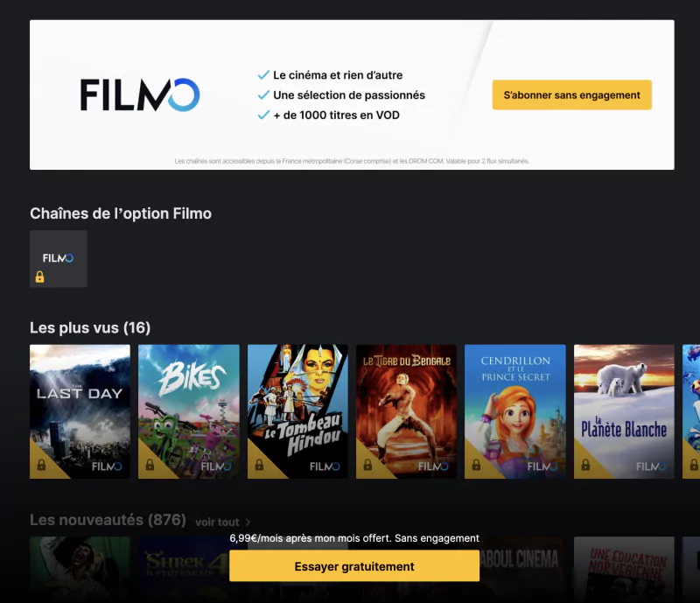Click the lock icon on Bikes poster
700x603 pixels.
(x=150, y=465)
